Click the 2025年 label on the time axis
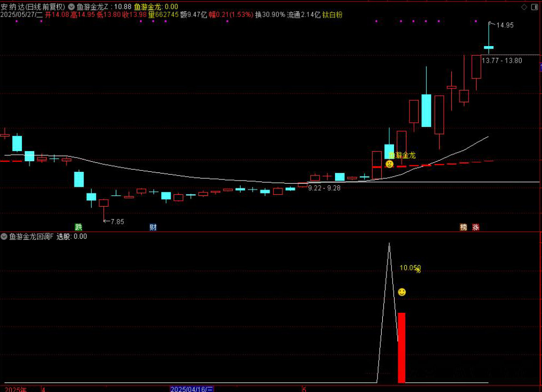The width and height of the screenshot is (542, 392). pos(16,389)
